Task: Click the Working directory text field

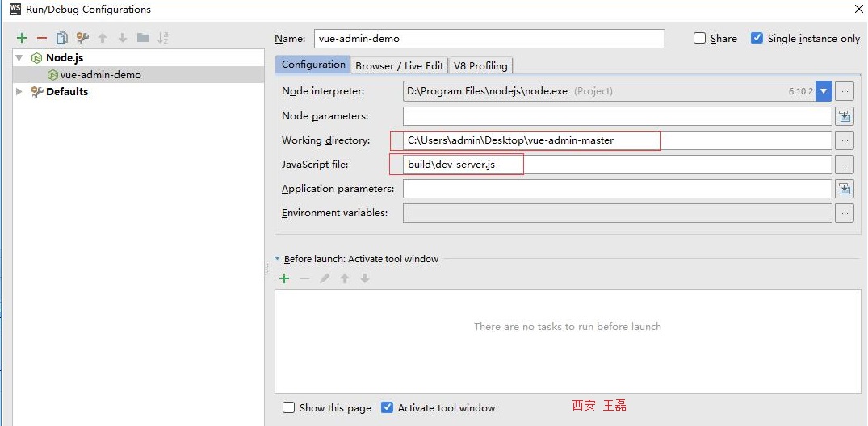Action: click(x=617, y=140)
